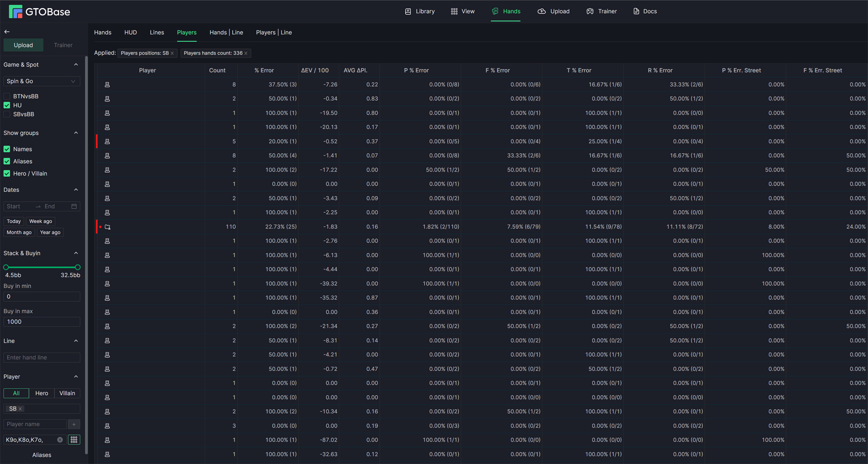Select the Hero player filter
868x464 pixels.
tap(42, 393)
